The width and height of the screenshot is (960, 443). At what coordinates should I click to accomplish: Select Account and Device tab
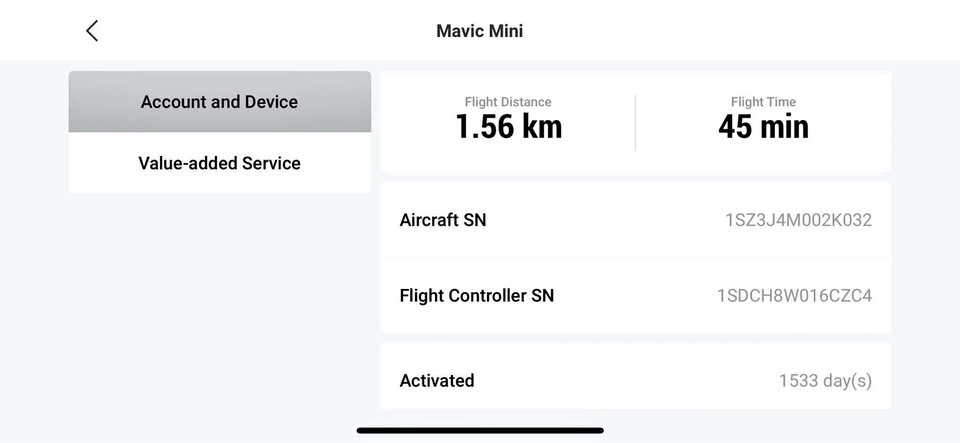tap(219, 102)
